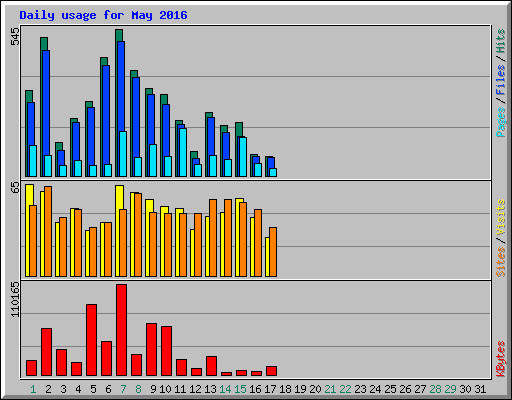
Task: Click the 65 visits axis value
Action: coord(15,188)
